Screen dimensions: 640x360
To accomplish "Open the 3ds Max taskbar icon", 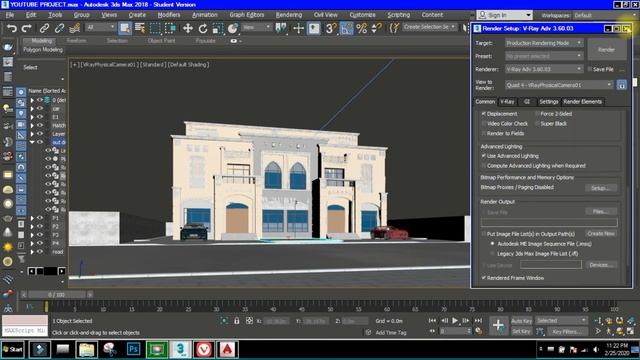I will pos(180,349).
